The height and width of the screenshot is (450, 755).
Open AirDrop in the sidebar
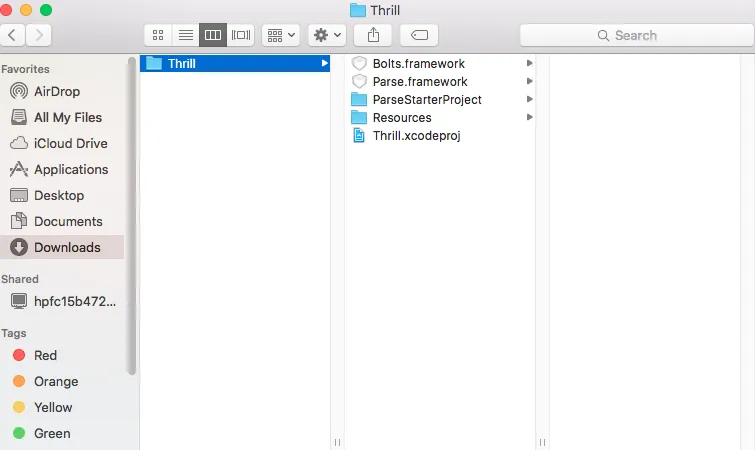[x=62, y=91]
